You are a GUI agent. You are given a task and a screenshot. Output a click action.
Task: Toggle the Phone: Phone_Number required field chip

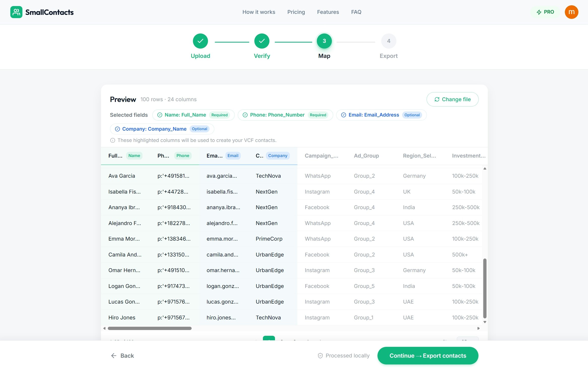coord(285,115)
